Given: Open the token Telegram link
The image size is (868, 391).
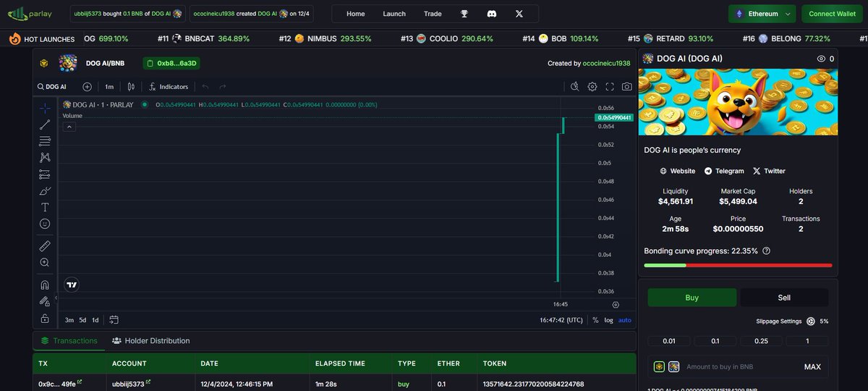Looking at the screenshot, I should [724, 171].
